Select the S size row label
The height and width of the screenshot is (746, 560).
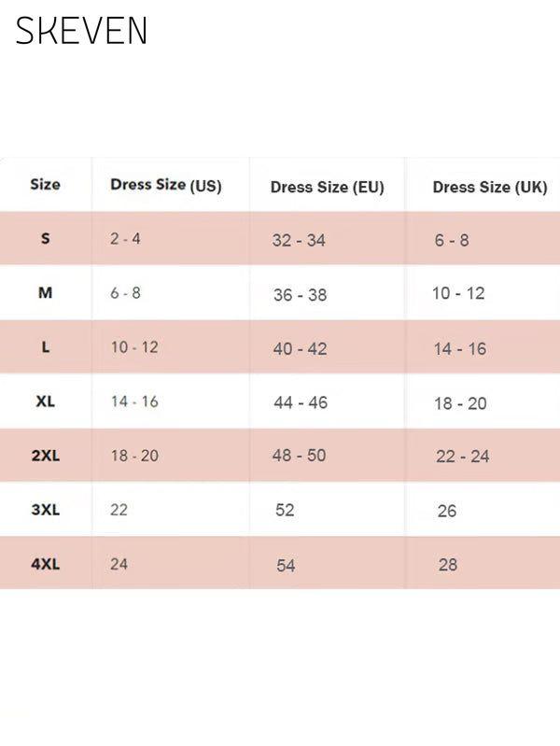[x=45, y=238]
